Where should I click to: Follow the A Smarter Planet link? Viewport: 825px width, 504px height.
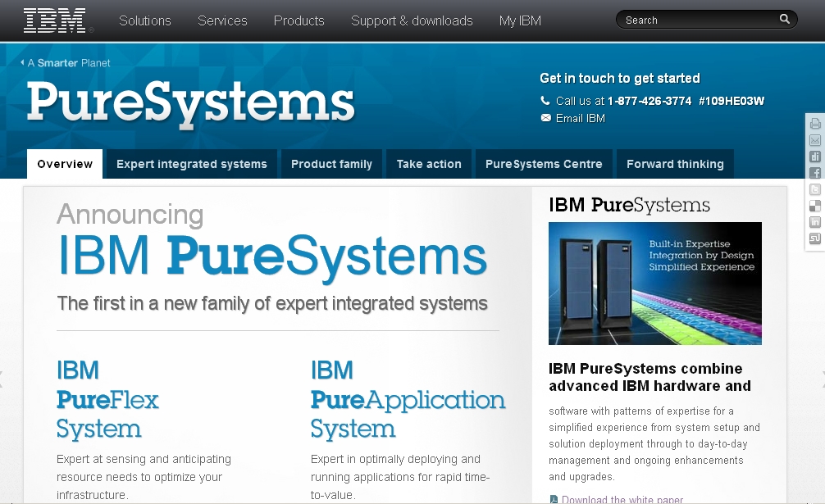click(69, 63)
